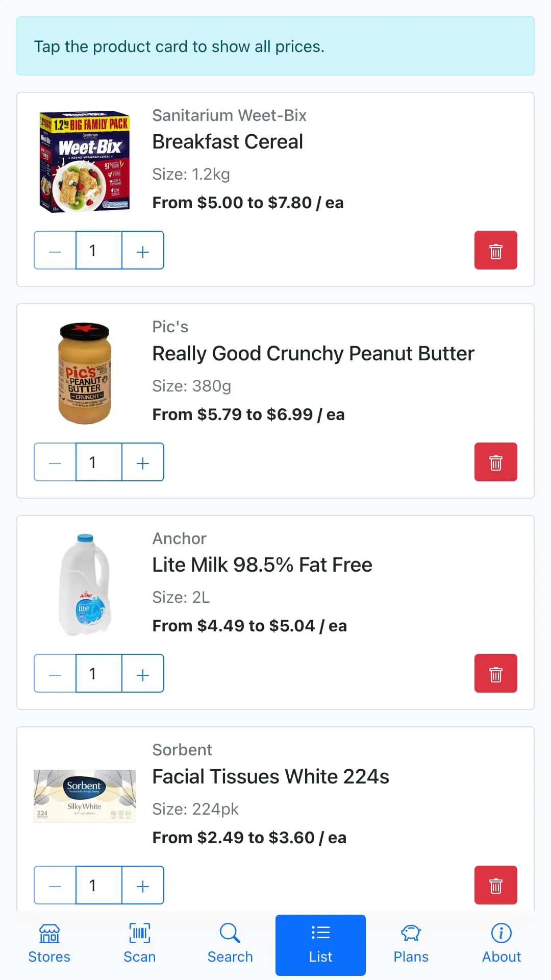Increase Weet-Bix quantity with plus button
551x980 pixels.
[x=143, y=250]
